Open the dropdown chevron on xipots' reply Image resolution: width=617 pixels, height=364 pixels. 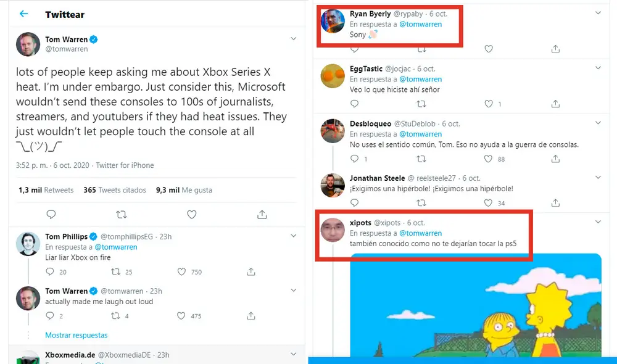tap(597, 221)
